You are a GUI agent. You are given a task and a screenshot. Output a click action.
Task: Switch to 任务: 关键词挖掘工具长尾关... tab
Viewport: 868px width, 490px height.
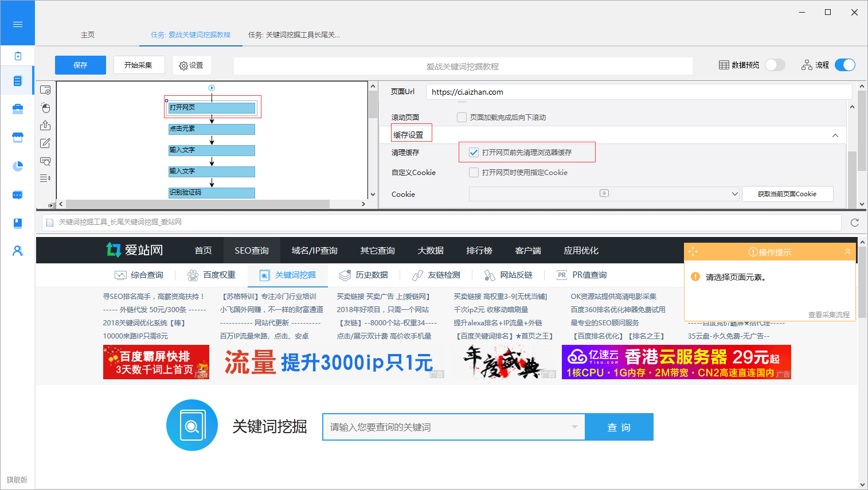point(294,35)
